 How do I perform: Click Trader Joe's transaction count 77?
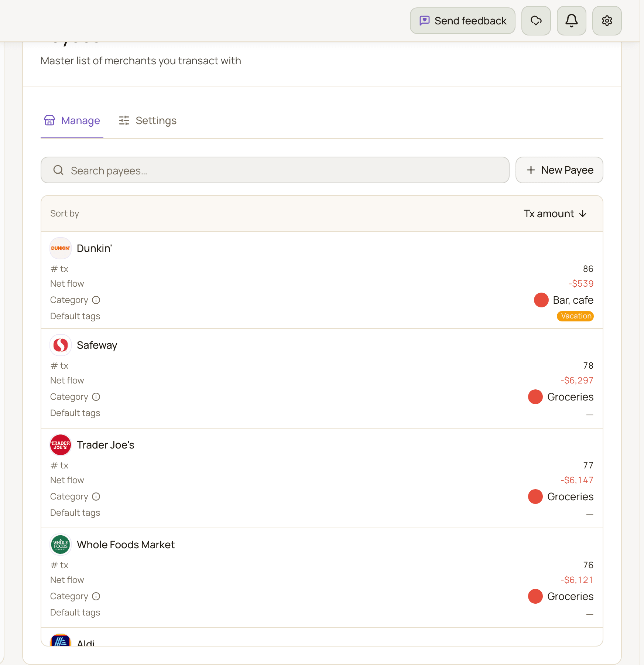click(588, 465)
